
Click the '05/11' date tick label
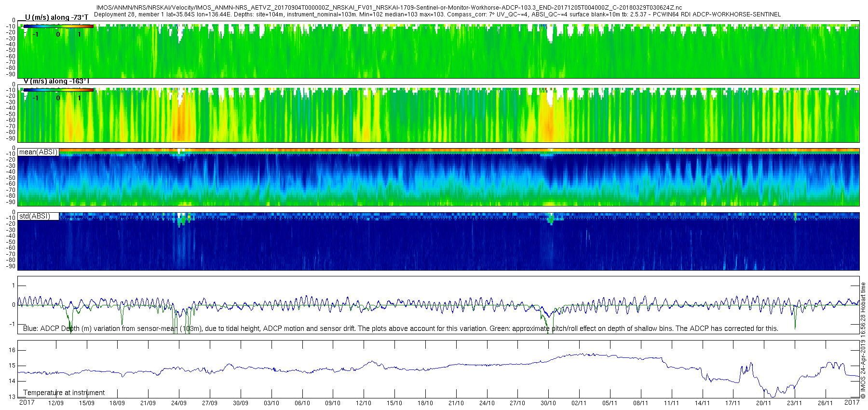(610, 403)
